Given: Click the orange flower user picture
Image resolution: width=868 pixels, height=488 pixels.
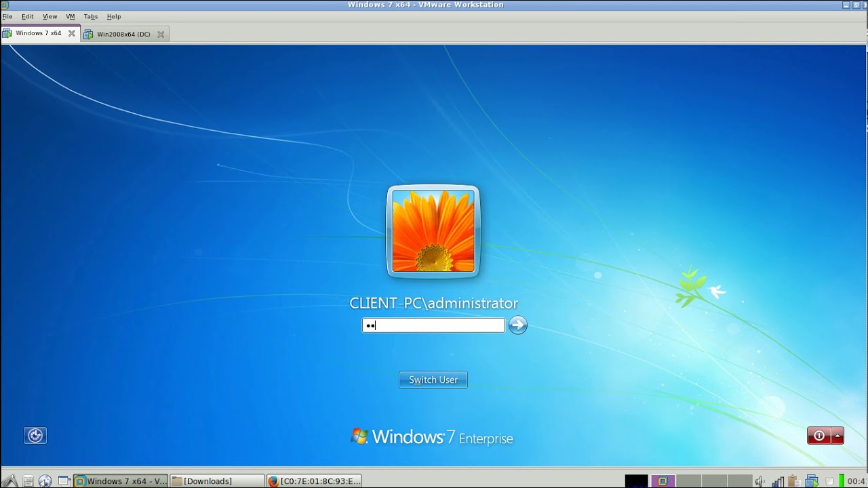Looking at the screenshot, I should click(433, 231).
